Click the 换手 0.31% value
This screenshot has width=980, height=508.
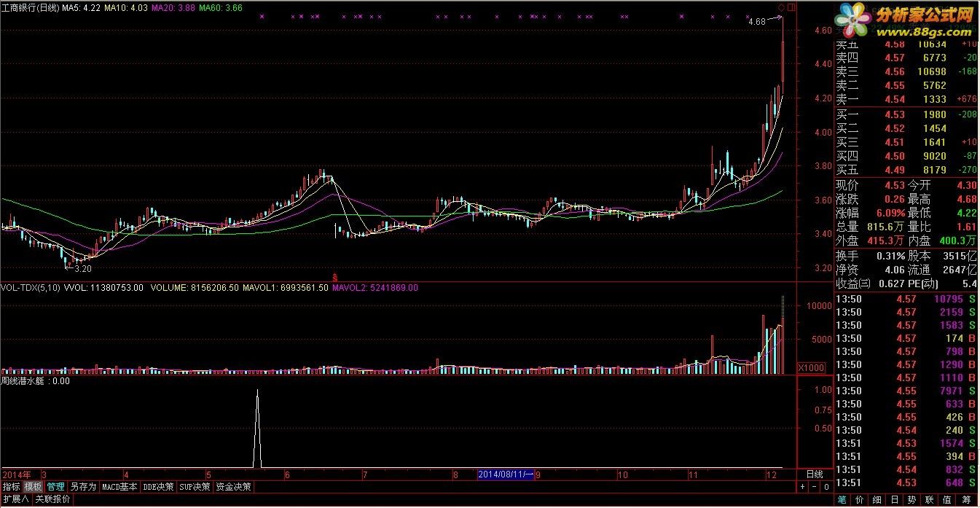pyautogui.click(x=890, y=256)
